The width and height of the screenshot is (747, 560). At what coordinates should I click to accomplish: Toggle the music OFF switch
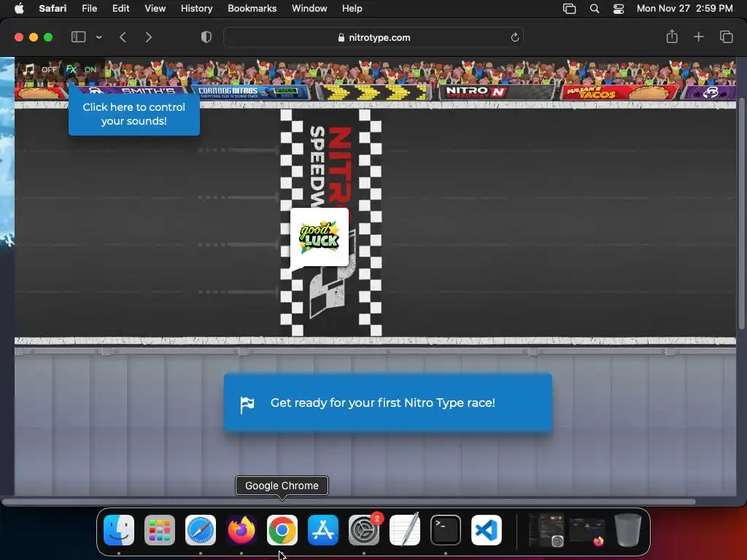click(x=49, y=69)
